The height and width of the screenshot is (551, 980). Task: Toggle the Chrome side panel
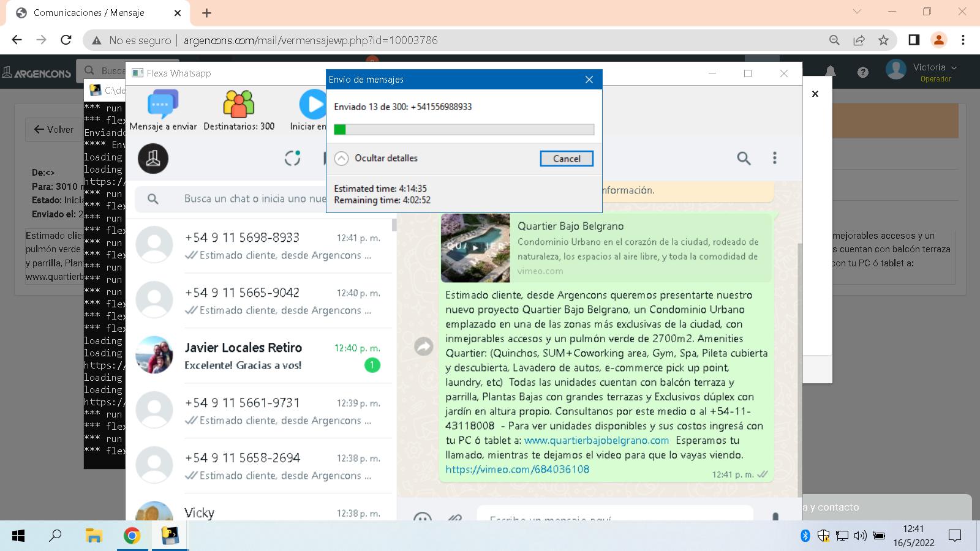pyautogui.click(x=914, y=40)
